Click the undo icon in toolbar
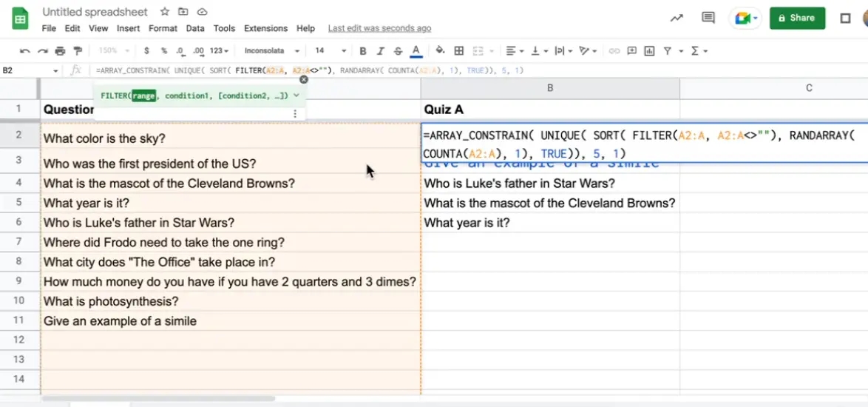The width and height of the screenshot is (868, 407). [x=25, y=51]
